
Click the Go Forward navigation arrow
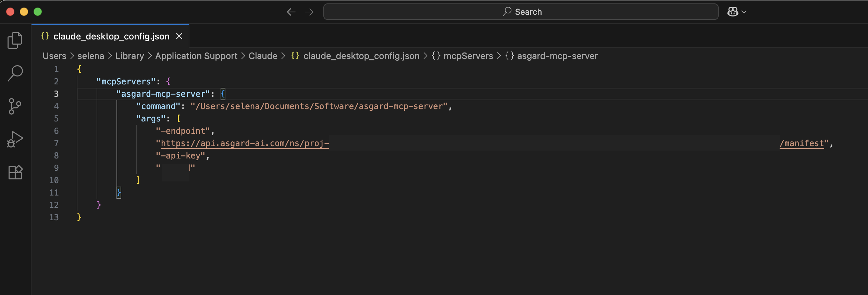(309, 12)
